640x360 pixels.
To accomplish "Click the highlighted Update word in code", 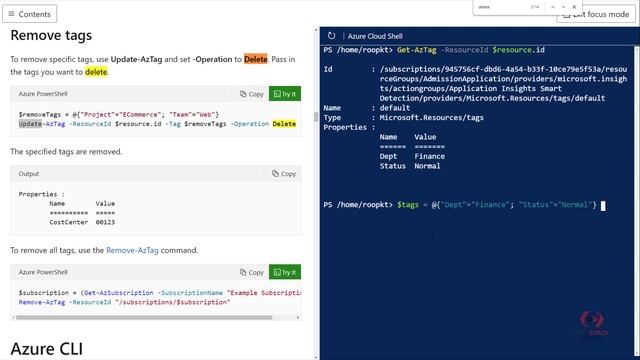I will 30,124.
